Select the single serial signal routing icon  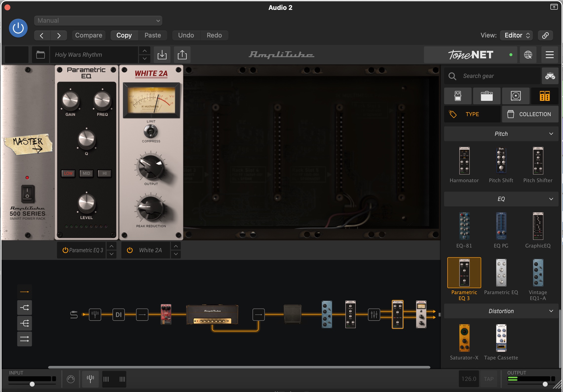tap(24, 292)
